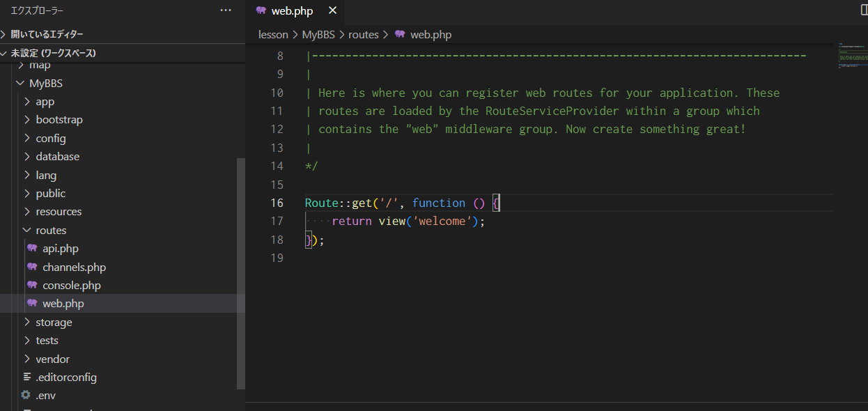Expand the 開いているエディター section
The height and width of the screenshot is (411, 868).
(46, 34)
